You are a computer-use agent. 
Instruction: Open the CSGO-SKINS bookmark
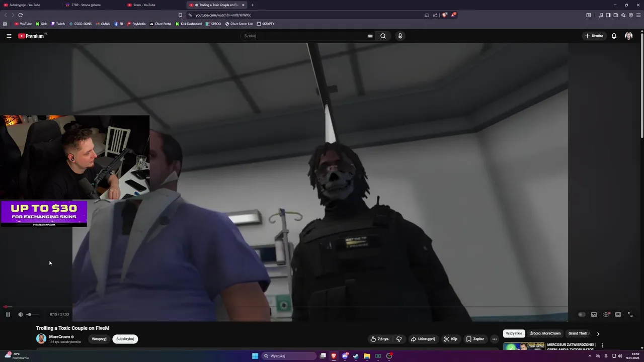click(80, 24)
